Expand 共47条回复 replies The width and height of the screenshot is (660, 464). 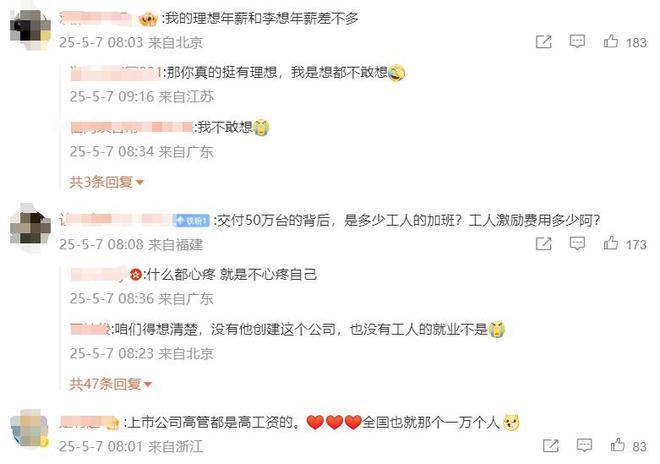[x=110, y=384]
